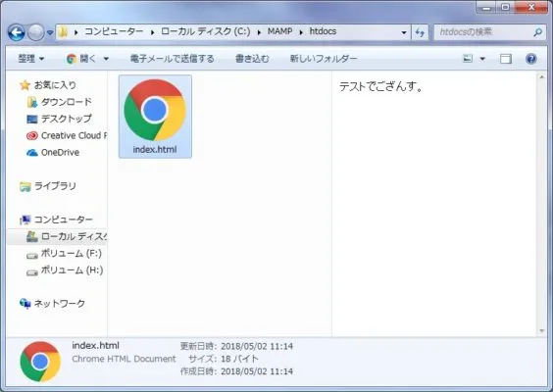
Task: Open デスクトップ in the navigation pane
Action: coord(67,119)
